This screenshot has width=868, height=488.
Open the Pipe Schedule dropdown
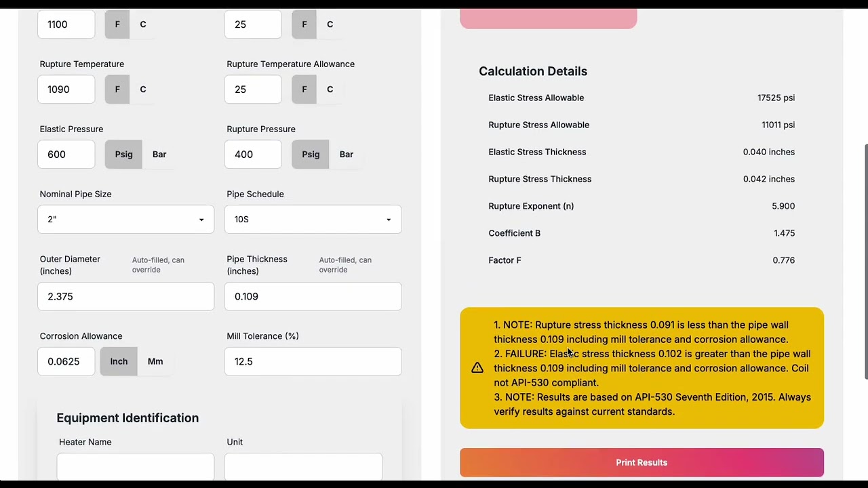pos(313,220)
